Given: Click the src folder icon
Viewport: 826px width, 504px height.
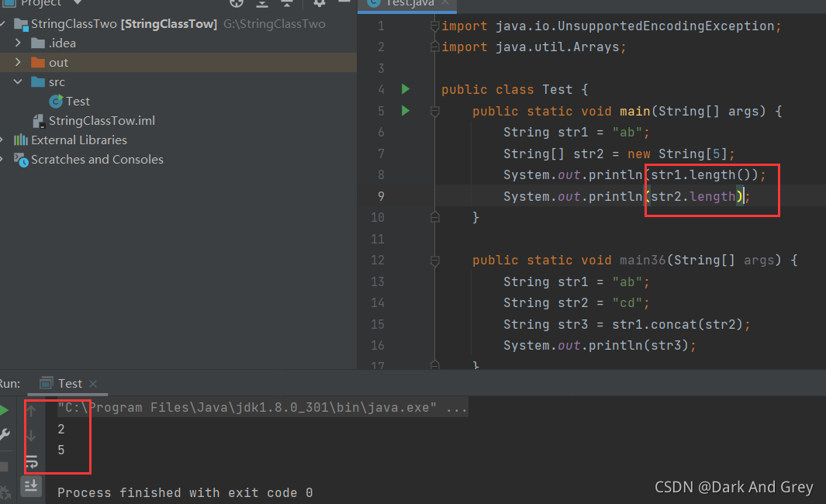Looking at the screenshot, I should click(x=38, y=82).
